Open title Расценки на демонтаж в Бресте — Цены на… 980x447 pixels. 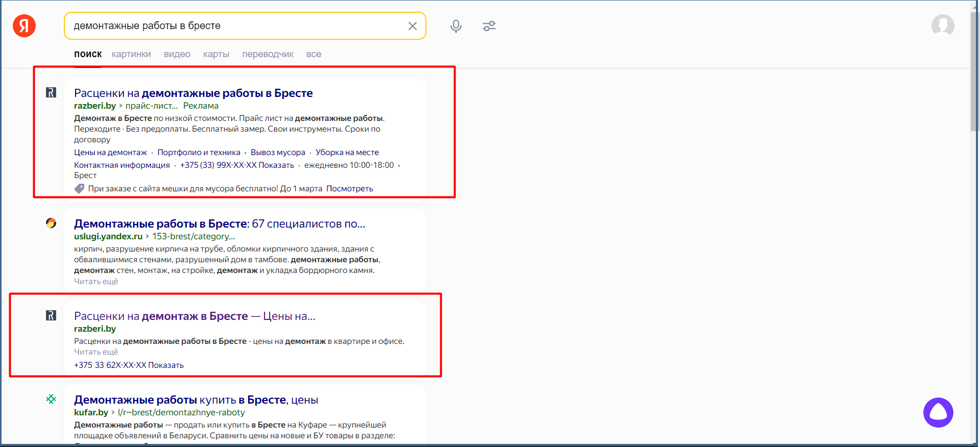[195, 316]
